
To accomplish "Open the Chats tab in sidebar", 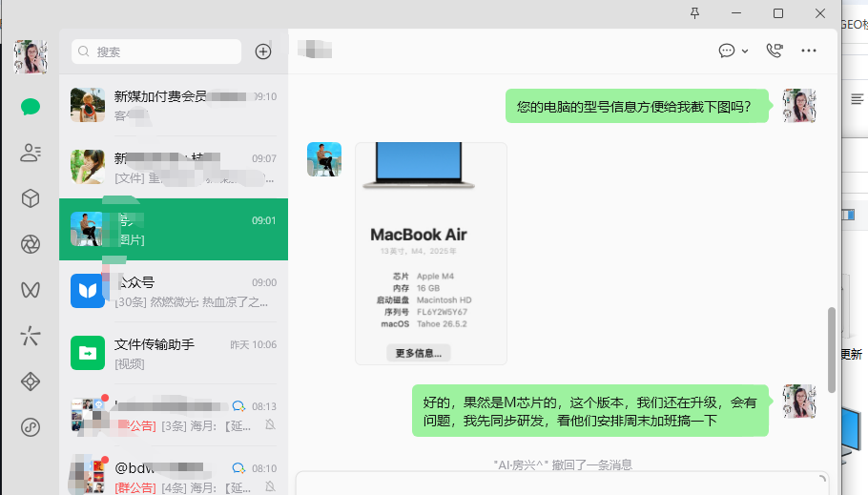I will (31, 106).
